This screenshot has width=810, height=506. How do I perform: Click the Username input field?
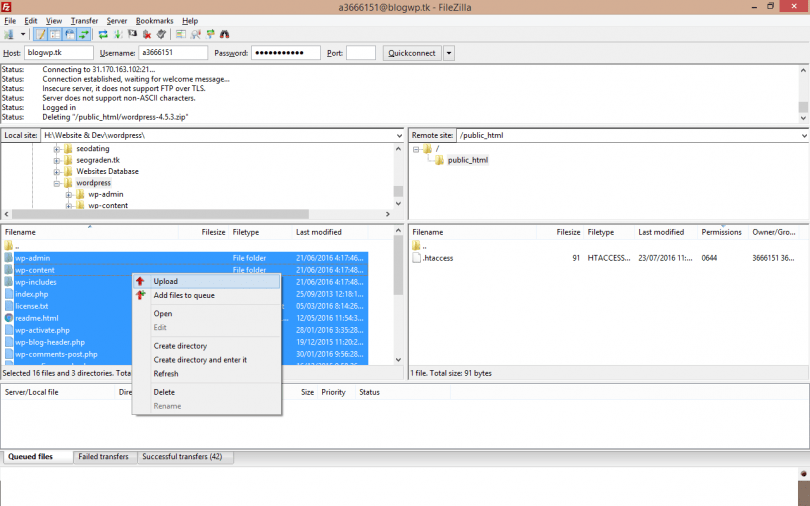pos(173,53)
